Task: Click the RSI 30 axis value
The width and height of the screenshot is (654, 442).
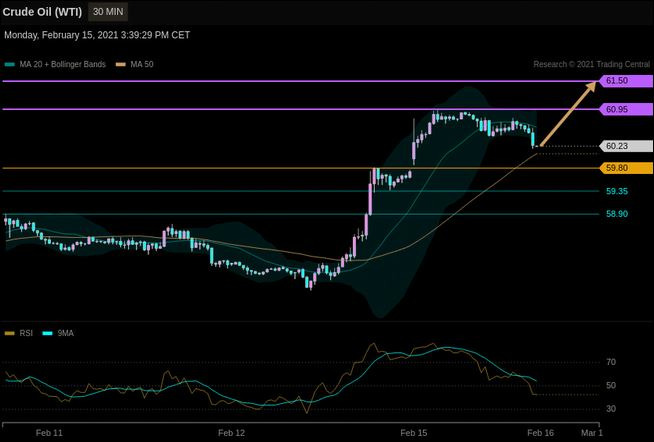Action: coord(611,409)
